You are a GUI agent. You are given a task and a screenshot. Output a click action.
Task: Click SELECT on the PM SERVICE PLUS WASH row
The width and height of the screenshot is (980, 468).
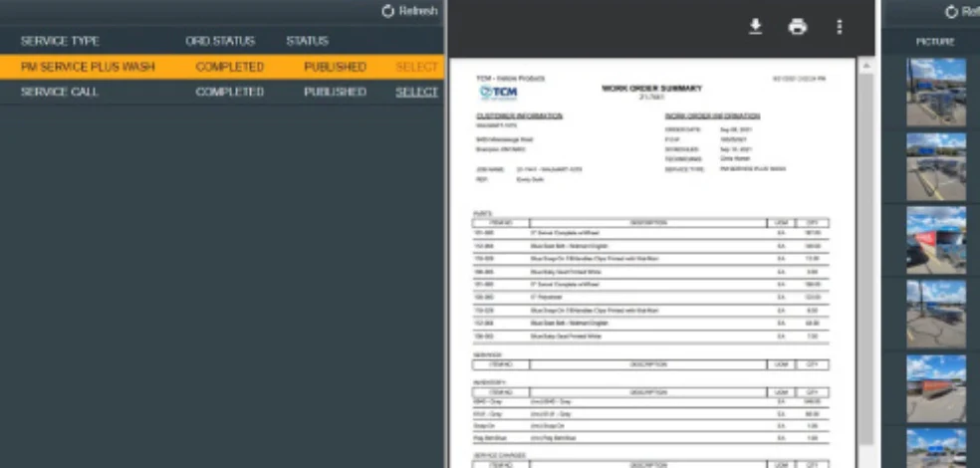click(x=416, y=67)
